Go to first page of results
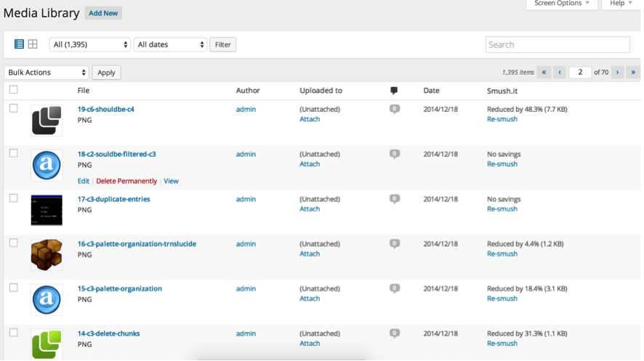Screen dimensions: 644x361 pyautogui.click(x=544, y=72)
